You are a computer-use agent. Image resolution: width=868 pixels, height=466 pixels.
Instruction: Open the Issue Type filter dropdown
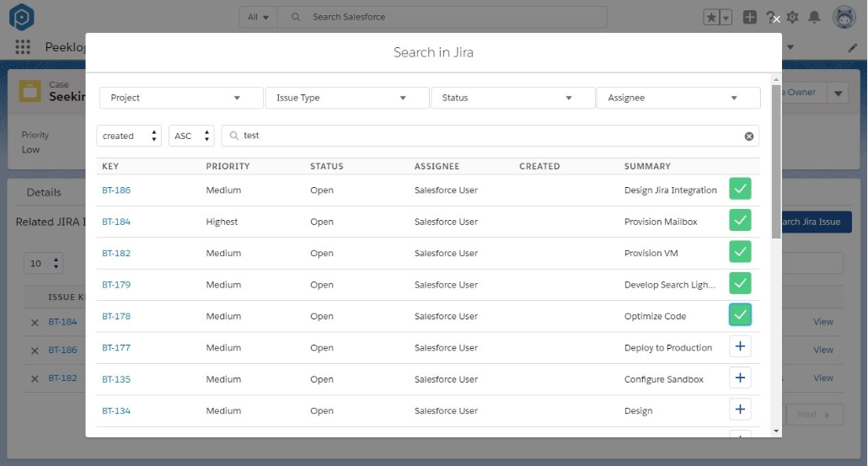point(347,98)
